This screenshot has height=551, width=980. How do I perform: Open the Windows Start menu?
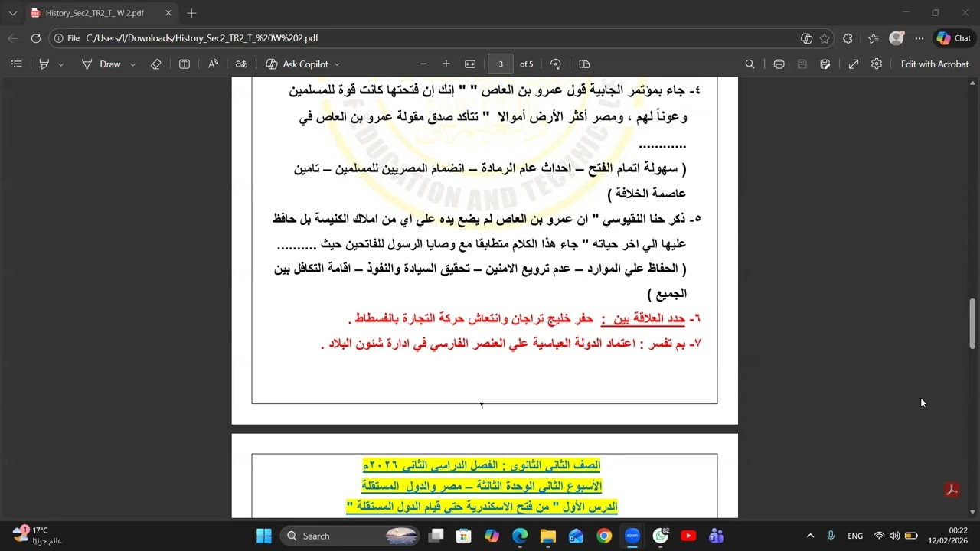(x=264, y=536)
